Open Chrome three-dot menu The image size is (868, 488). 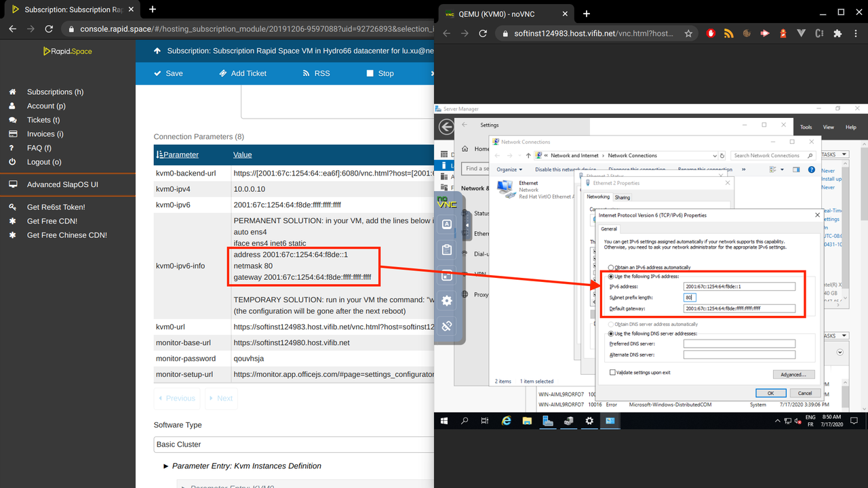pyautogui.click(x=856, y=33)
